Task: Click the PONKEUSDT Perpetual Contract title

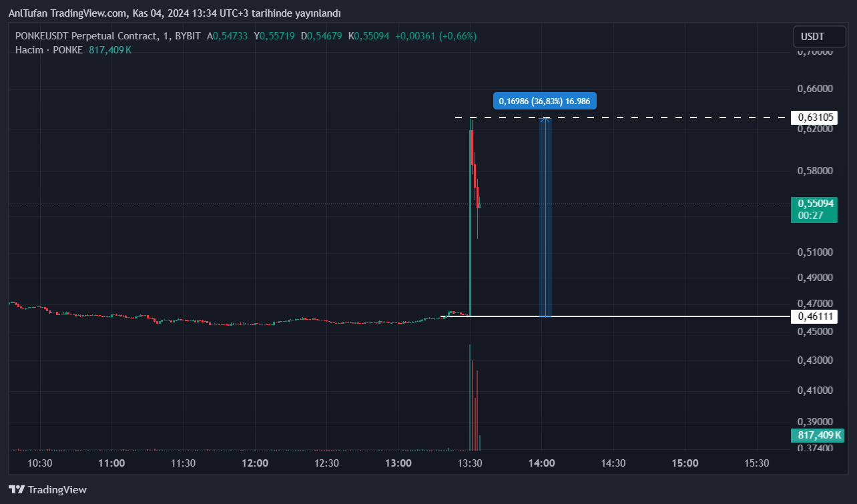Action: tap(87, 36)
